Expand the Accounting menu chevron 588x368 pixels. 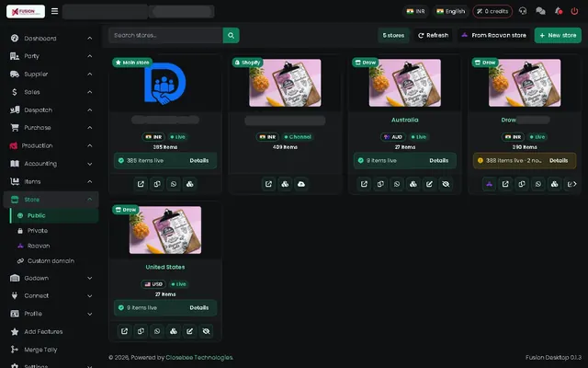tap(90, 164)
